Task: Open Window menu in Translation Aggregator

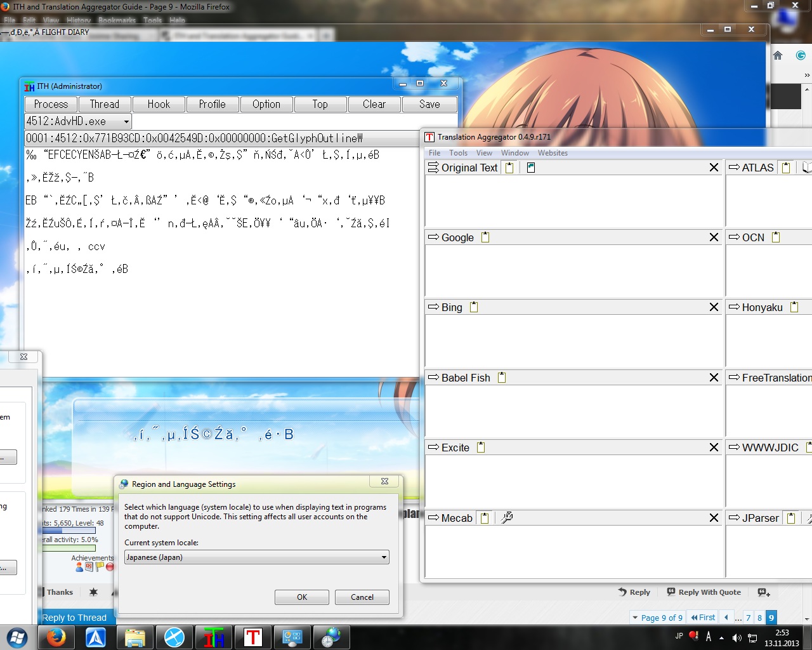Action: (515, 153)
